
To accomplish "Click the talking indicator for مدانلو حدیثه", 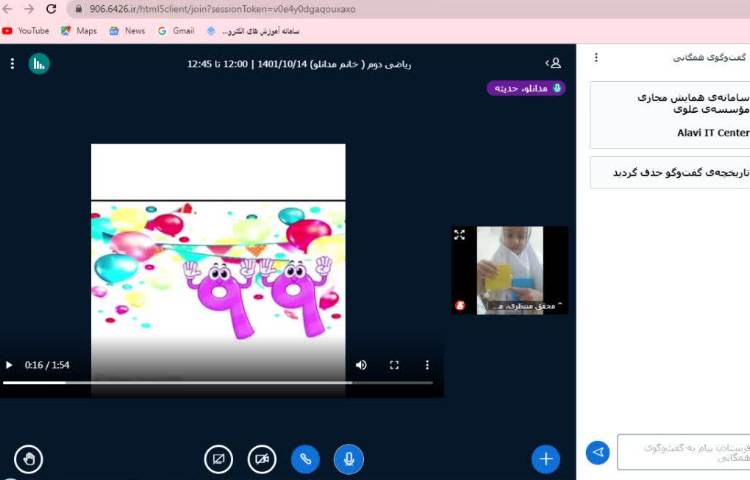I will click(x=526, y=88).
